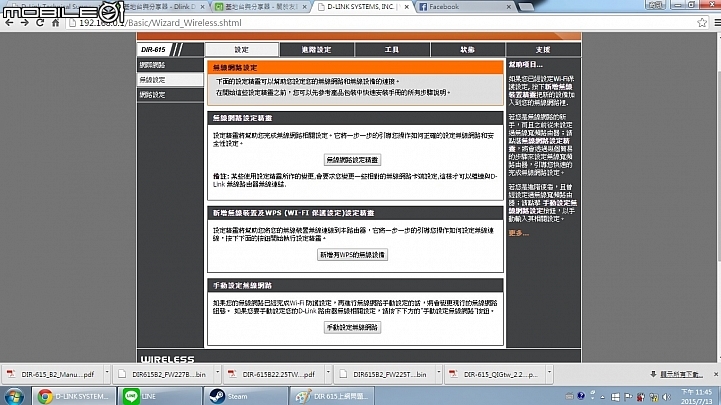Switch to Chrome D-LINK SYSTEM taskbar button
721x405 pixels.
click(74, 396)
